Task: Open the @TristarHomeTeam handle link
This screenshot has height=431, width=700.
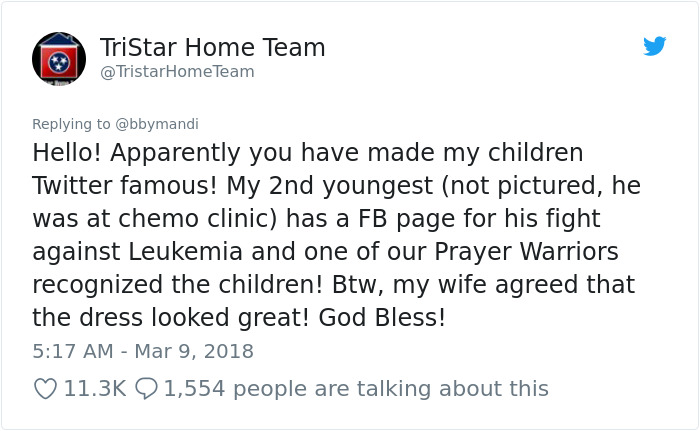Action: point(177,72)
